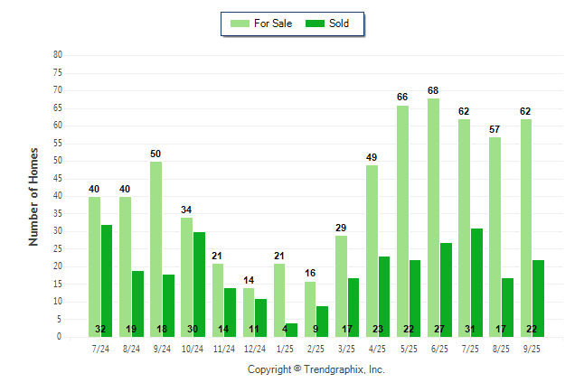
Task: Click the 49 data label above 4/25
Action: coord(372,158)
